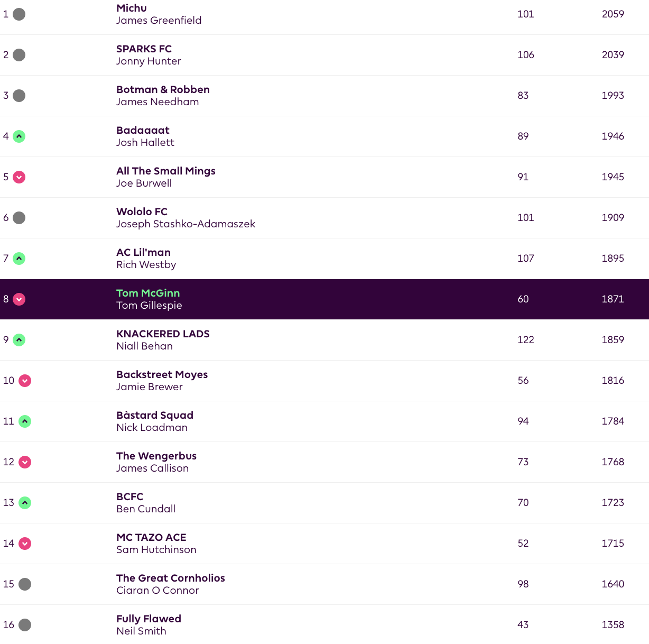This screenshot has width=649, height=644.
Task: Click pink down-arrow icon beside rank 10
Action: tap(25, 381)
